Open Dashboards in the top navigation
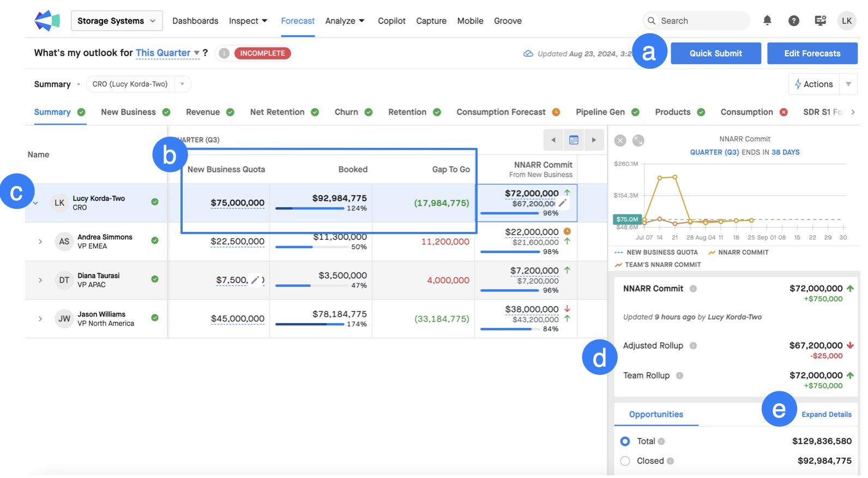The image size is (868, 478). click(195, 21)
